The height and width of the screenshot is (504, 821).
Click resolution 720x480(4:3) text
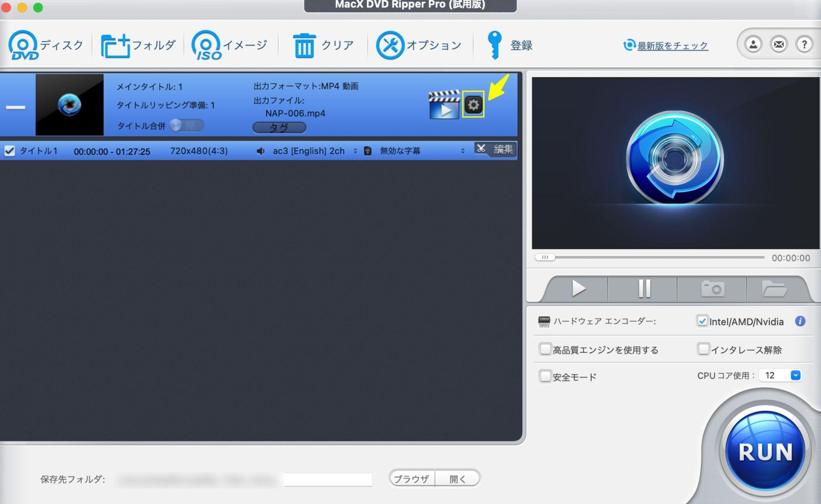199,151
